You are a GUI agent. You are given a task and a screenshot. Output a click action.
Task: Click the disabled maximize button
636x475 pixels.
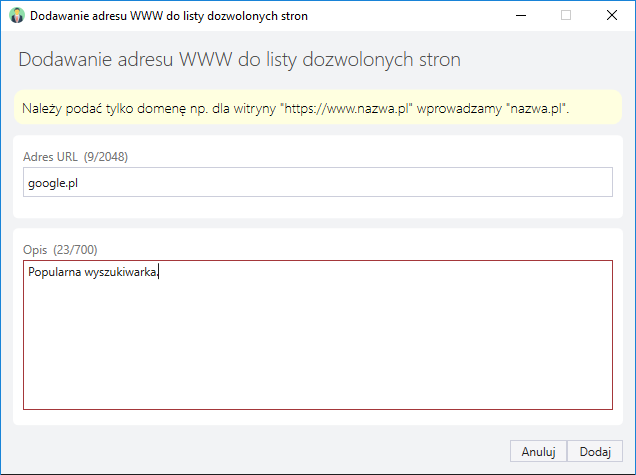(566, 15)
